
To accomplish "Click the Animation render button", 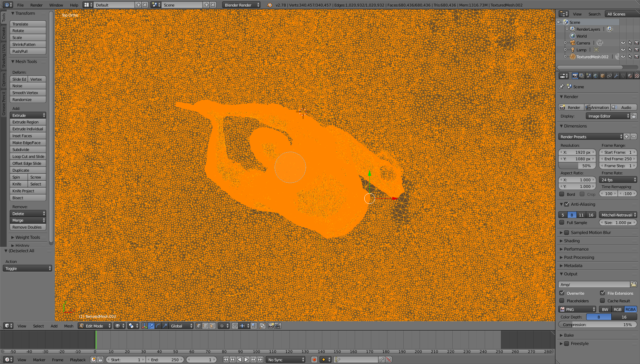I will (x=598, y=107).
